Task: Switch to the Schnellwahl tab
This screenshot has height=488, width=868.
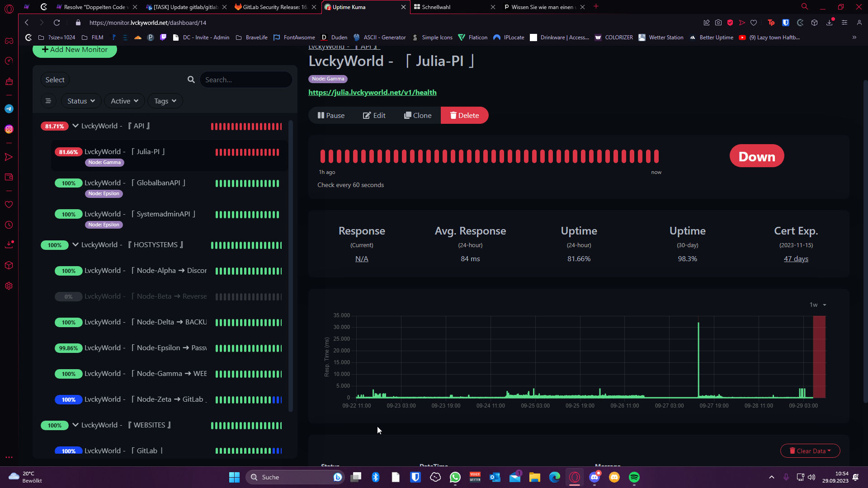Action: [436, 7]
